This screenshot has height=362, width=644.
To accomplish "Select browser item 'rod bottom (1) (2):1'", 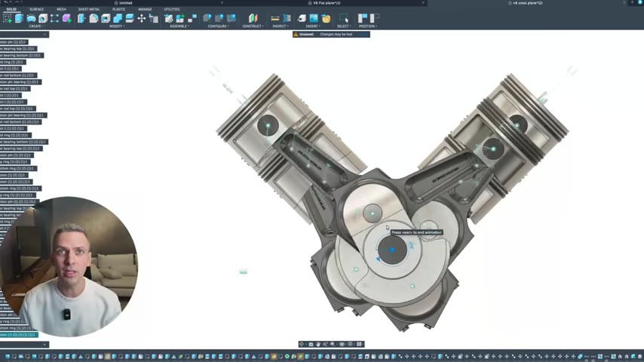I will (19, 75).
